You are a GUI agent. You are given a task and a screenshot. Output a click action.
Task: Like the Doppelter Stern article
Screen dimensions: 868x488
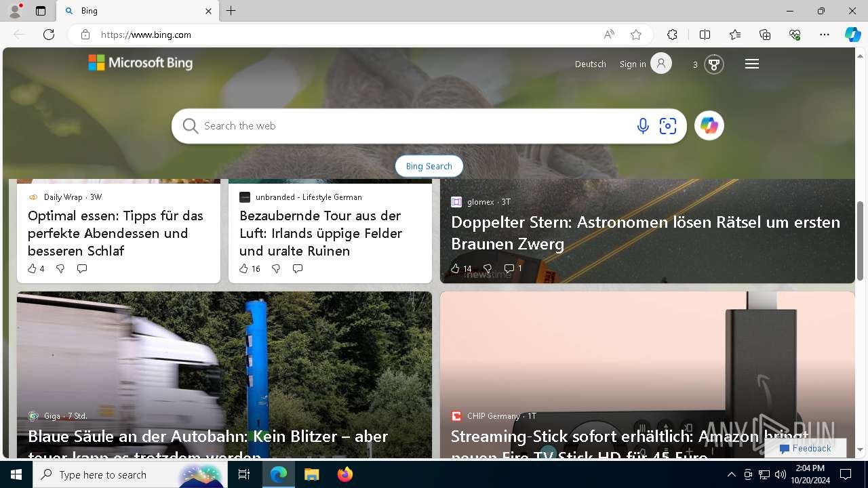pyautogui.click(x=461, y=269)
